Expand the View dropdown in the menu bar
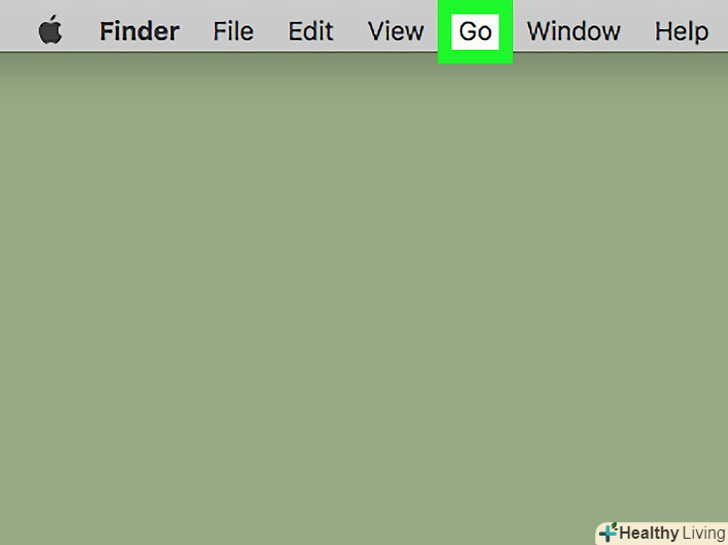728x545 pixels. [x=396, y=32]
